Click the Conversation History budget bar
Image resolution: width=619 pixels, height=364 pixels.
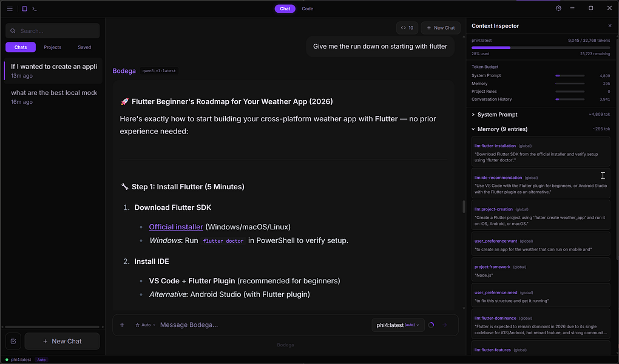(570, 99)
